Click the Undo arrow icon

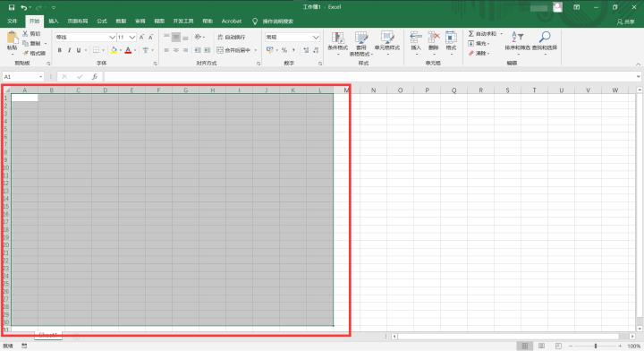24,7
